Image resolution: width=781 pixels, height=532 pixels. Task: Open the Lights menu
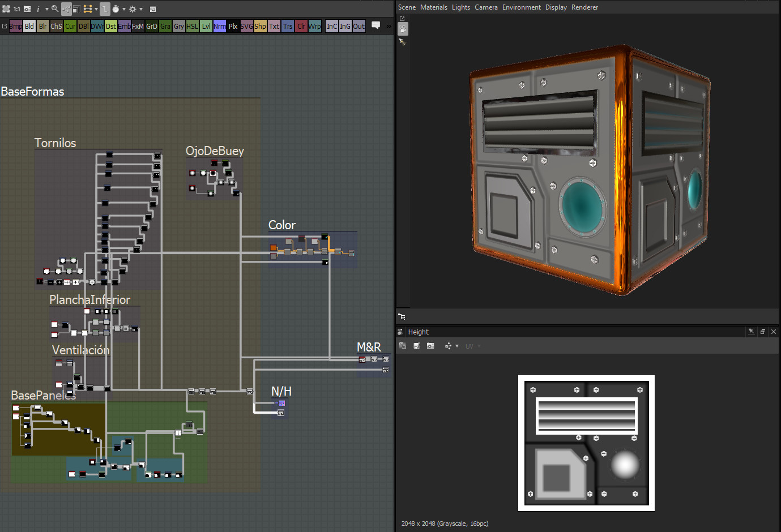461,7
